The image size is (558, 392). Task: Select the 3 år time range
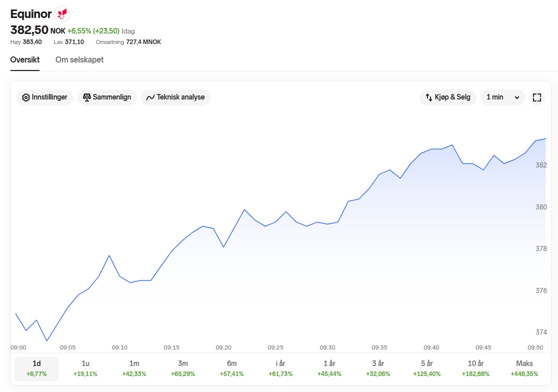pyautogui.click(x=378, y=368)
